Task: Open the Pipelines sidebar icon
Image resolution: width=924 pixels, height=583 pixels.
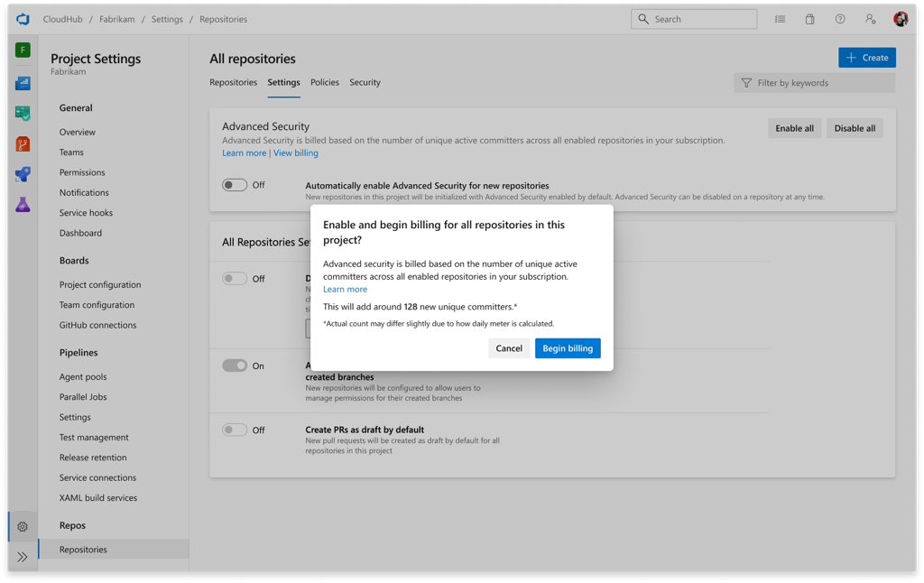Action: click(x=23, y=173)
